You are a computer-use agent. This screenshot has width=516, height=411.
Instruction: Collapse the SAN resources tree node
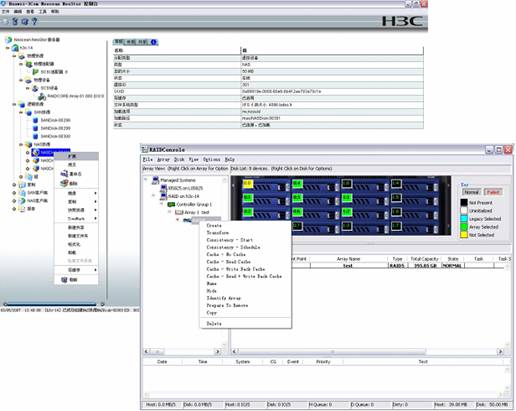click(21, 112)
